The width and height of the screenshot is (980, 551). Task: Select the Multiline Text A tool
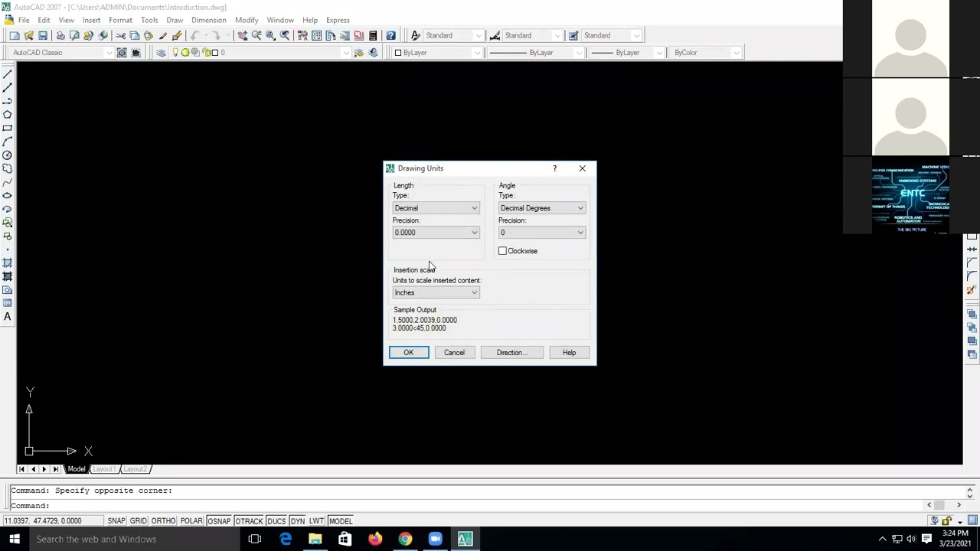[8, 317]
